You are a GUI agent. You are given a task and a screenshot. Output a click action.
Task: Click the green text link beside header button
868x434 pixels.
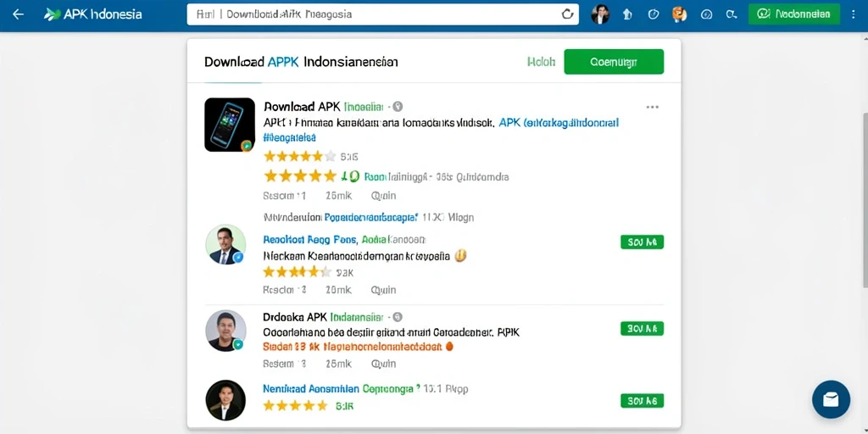[x=541, y=62]
